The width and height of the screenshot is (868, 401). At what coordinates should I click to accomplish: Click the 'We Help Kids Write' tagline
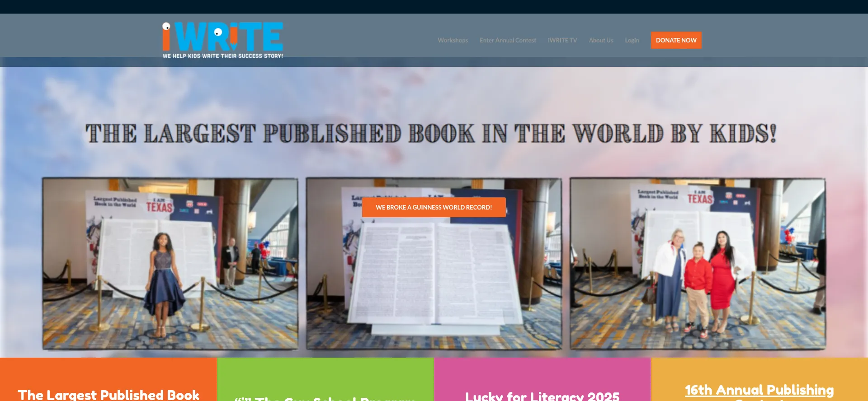coord(222,56)
